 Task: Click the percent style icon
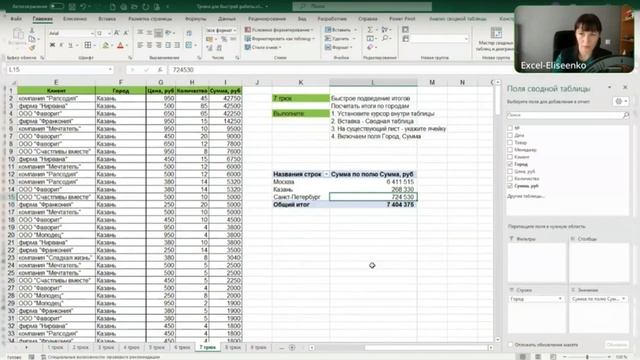(x=224, y=39)
